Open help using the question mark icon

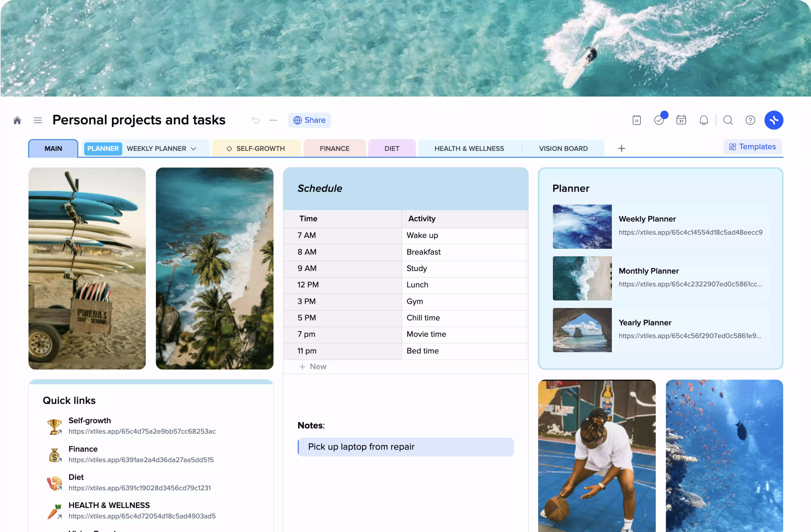coord(750,120)
